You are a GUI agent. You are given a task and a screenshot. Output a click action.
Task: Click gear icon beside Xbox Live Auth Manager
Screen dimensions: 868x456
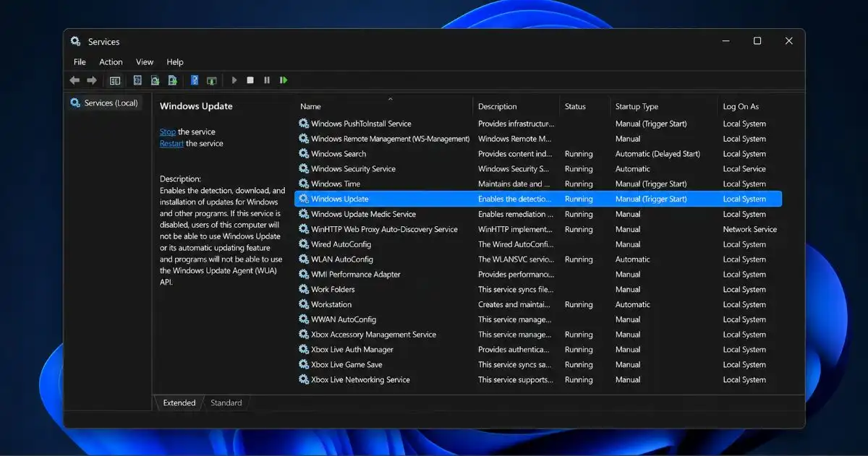click(x=304, y=350)
